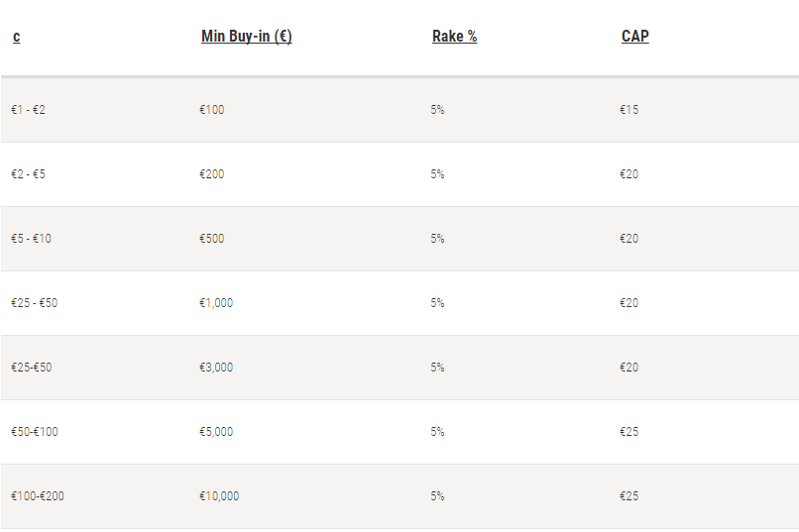
Task: Select the €1 - €2 stakes cell
Action: click(28, 109)
